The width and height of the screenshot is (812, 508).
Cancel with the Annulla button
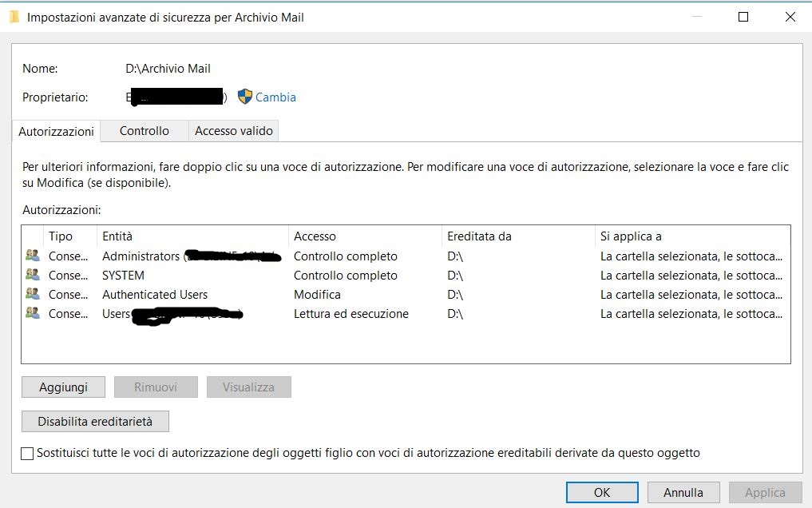pos(683,493)
